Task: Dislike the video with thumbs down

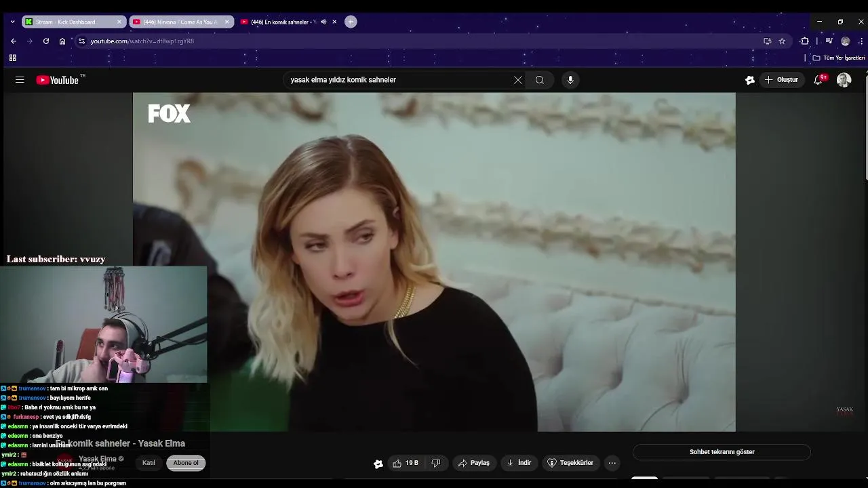Action: tap(436, 463)
